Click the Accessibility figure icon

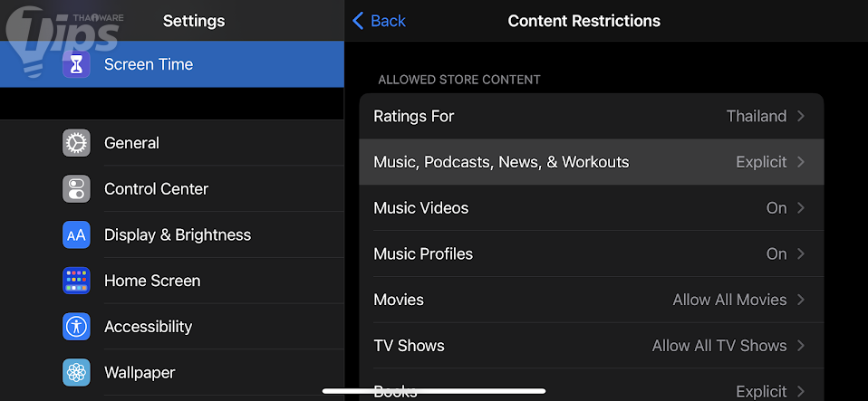(x=76, y=327)
